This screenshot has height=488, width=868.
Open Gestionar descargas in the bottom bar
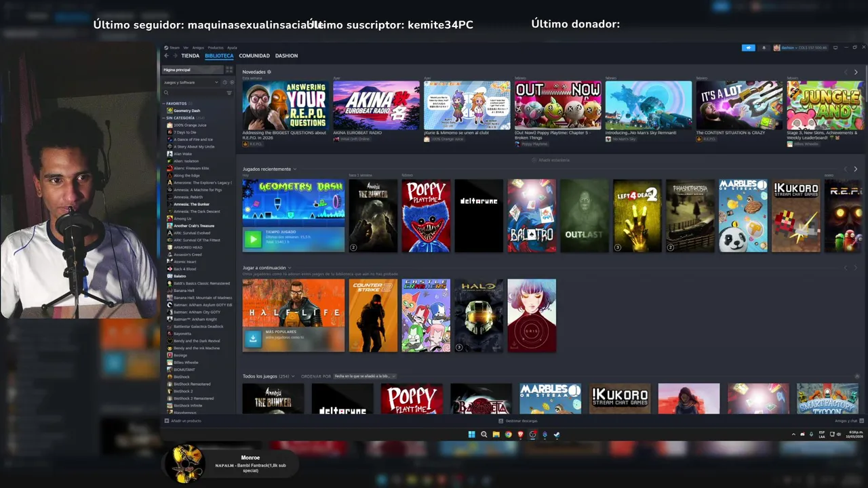(518, 421)
